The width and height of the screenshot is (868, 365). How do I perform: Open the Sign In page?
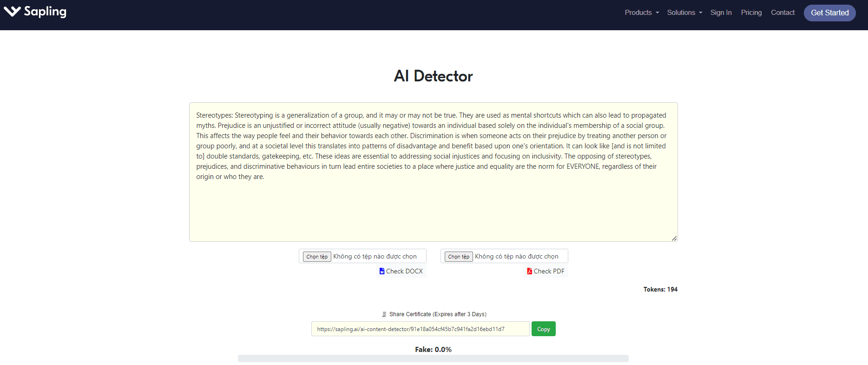721,13
